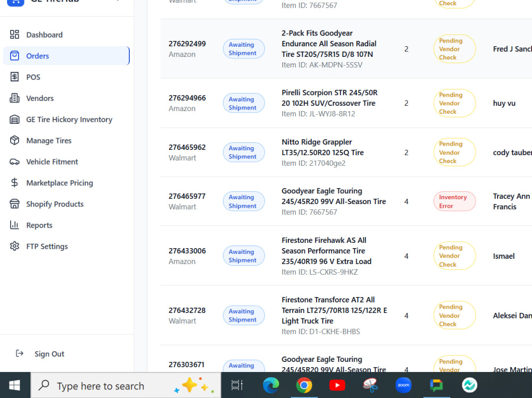
Task: Click Inventory Error badge for Tracey Ann Francis
Action: point(454,201)
